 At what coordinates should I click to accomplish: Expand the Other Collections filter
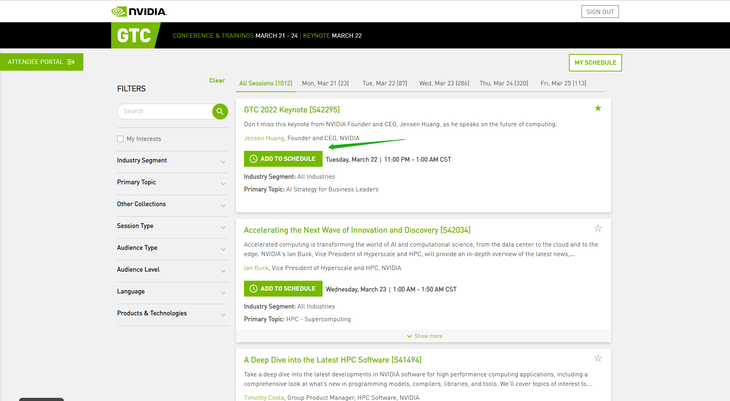point(172,204)
